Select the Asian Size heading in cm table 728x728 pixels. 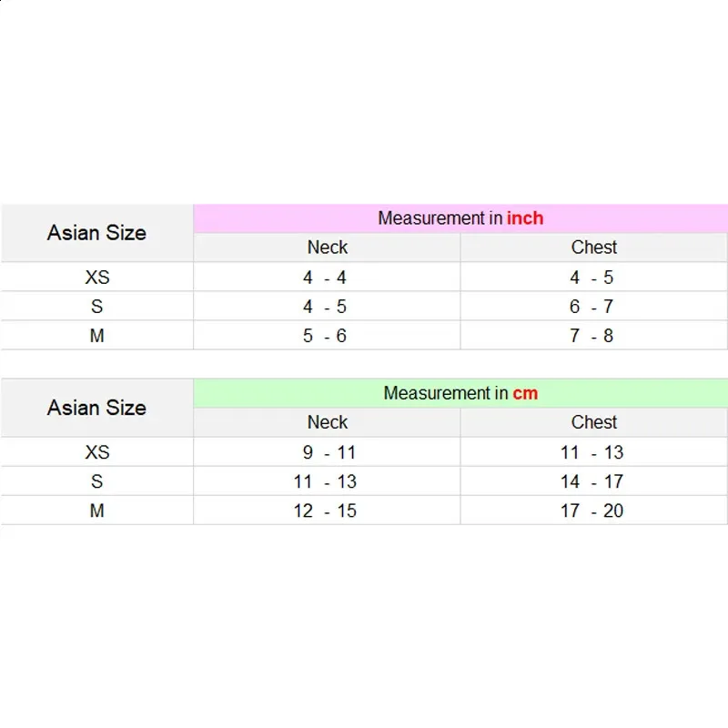(97, 408)
